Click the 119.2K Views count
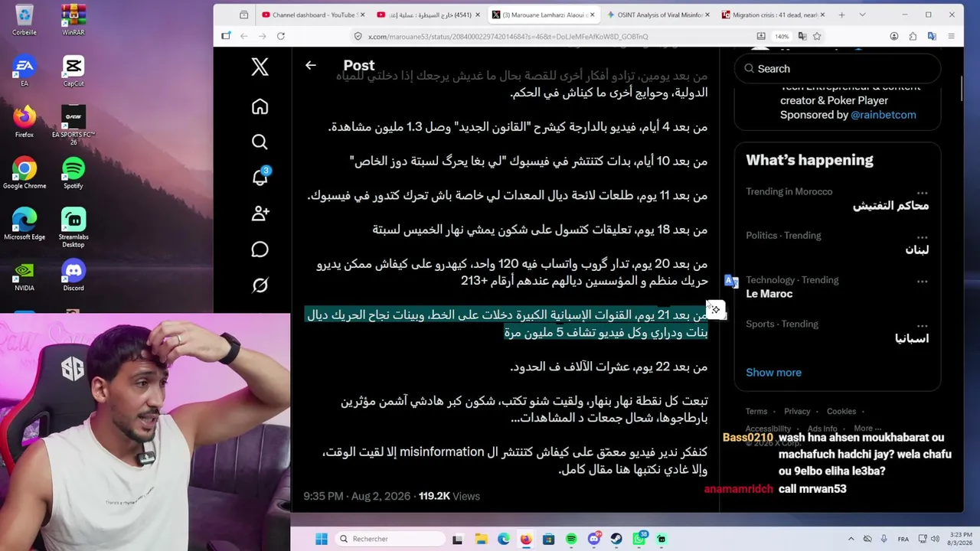Image resolution: width=980 pixels, height=551 pixels. (449, 496)
